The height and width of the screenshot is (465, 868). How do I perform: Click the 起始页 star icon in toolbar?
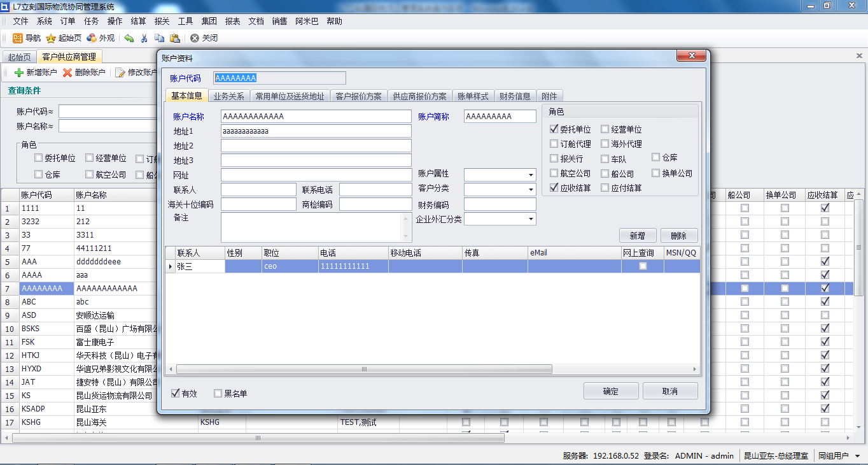tap(51, 38)
